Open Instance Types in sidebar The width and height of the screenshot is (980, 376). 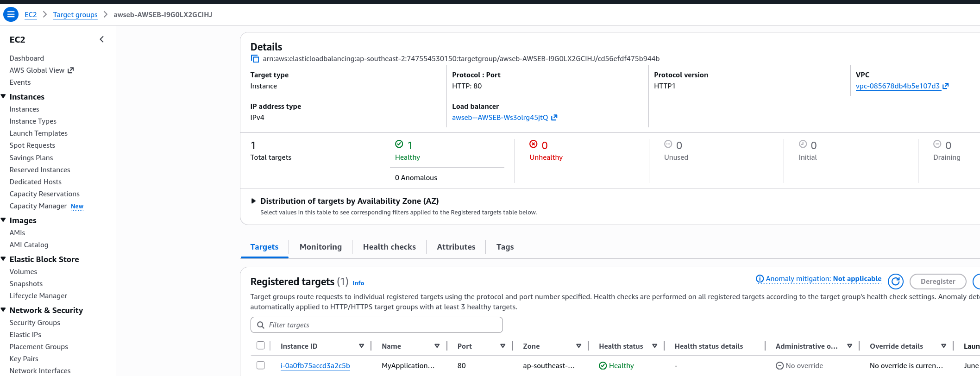click(33, 121)
